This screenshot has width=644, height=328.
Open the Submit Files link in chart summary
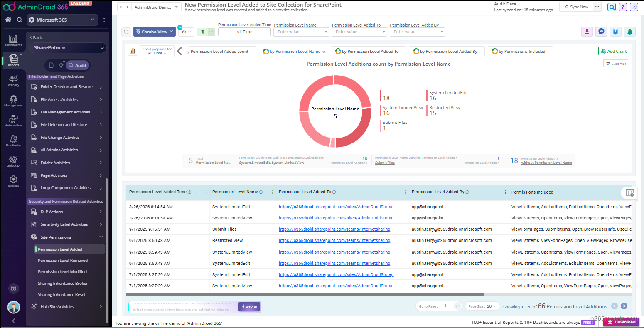tap(385, 163)
